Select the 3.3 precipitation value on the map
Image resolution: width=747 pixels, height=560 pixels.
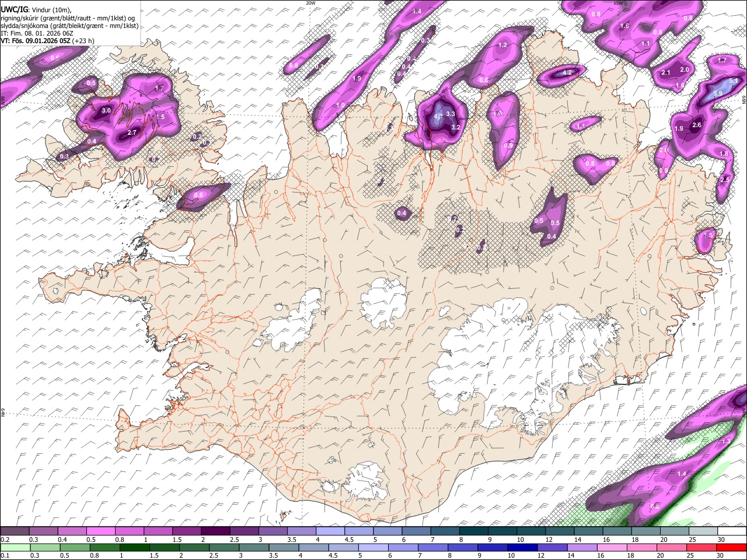coord(451,114)
